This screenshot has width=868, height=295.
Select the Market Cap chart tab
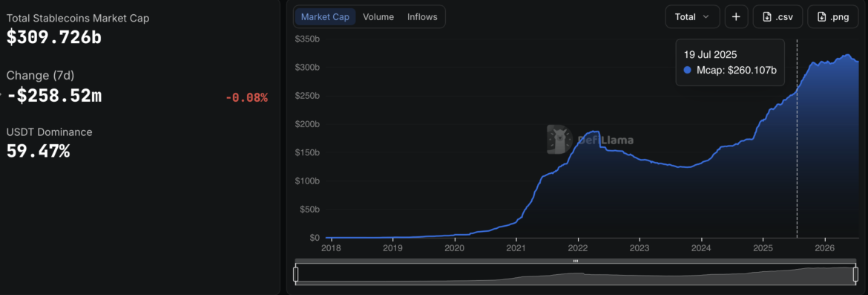click(325, 16)
